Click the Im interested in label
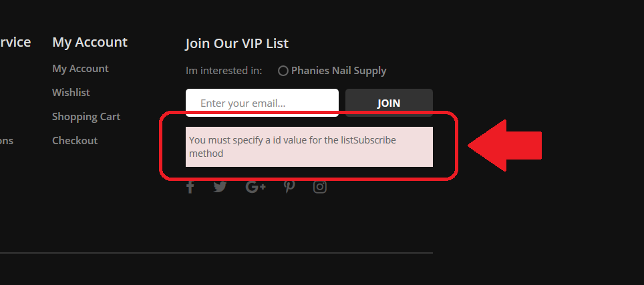644x285 pixels. (224, 71)
